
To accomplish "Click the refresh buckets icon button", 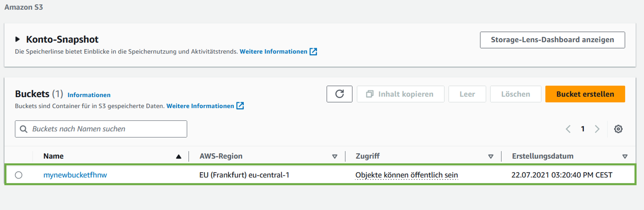I will [x=339, y=94].
